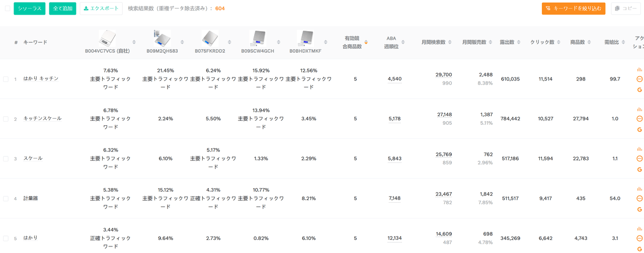Viewport: 644px width, 253px height.
Task: Open Google search icon for はかり row
Action: tap(639, 249)
